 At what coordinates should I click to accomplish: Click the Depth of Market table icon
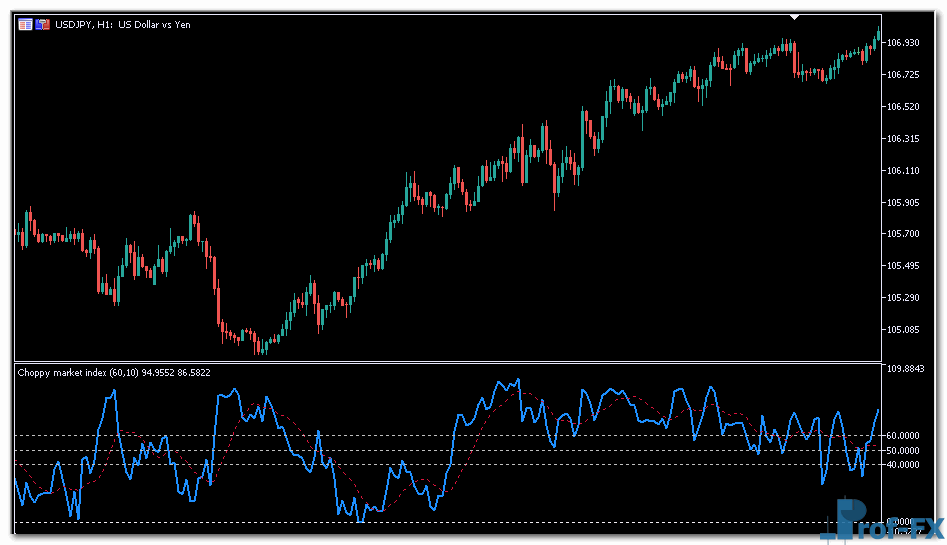25,24
